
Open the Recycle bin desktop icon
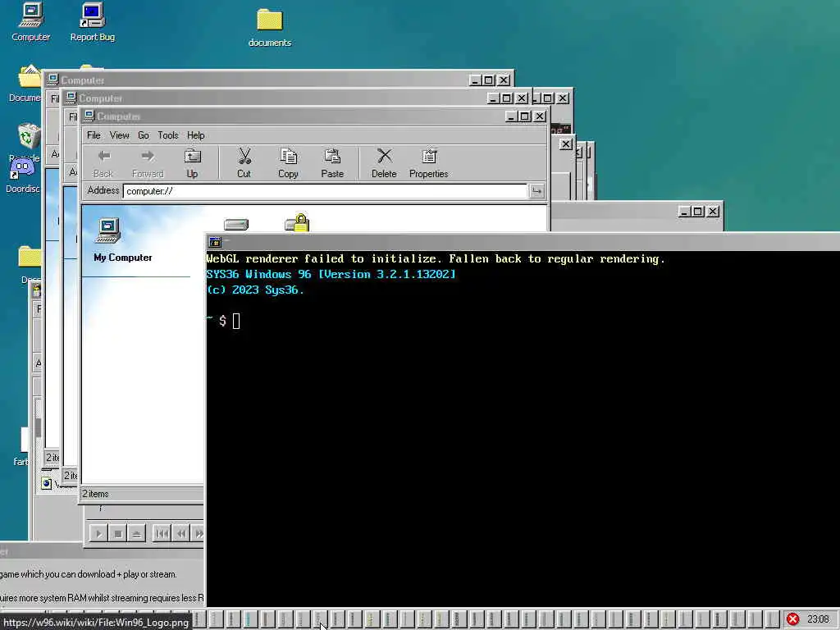point(28,140)
